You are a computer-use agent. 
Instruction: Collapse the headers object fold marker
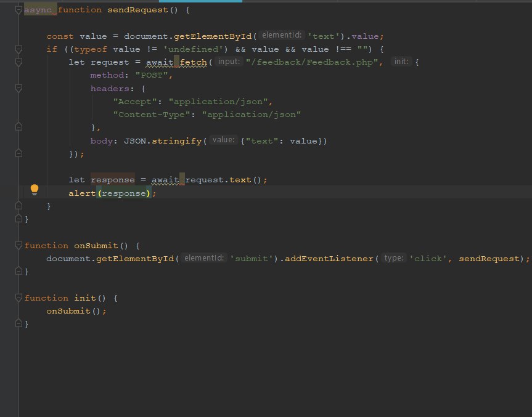(18, 88)
